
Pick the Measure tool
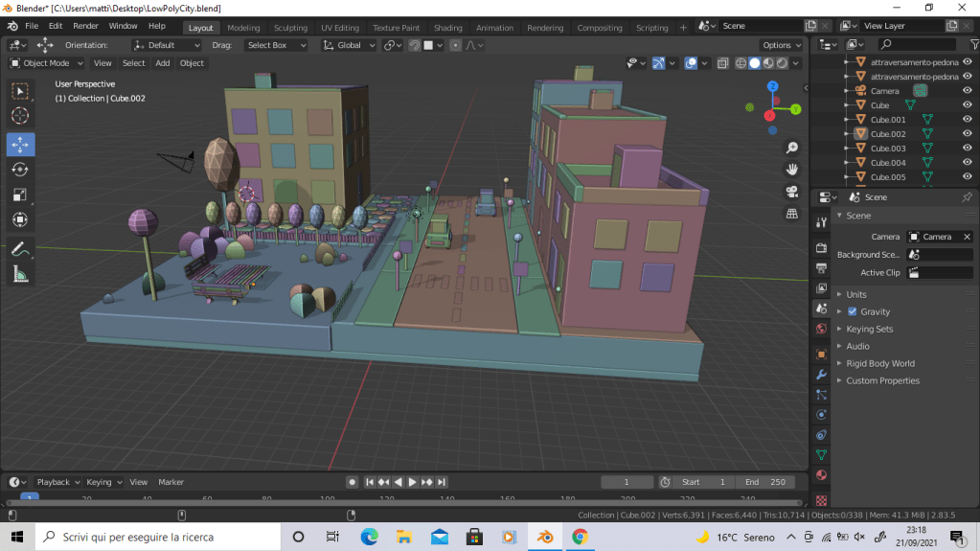click(x=19, y=274)
